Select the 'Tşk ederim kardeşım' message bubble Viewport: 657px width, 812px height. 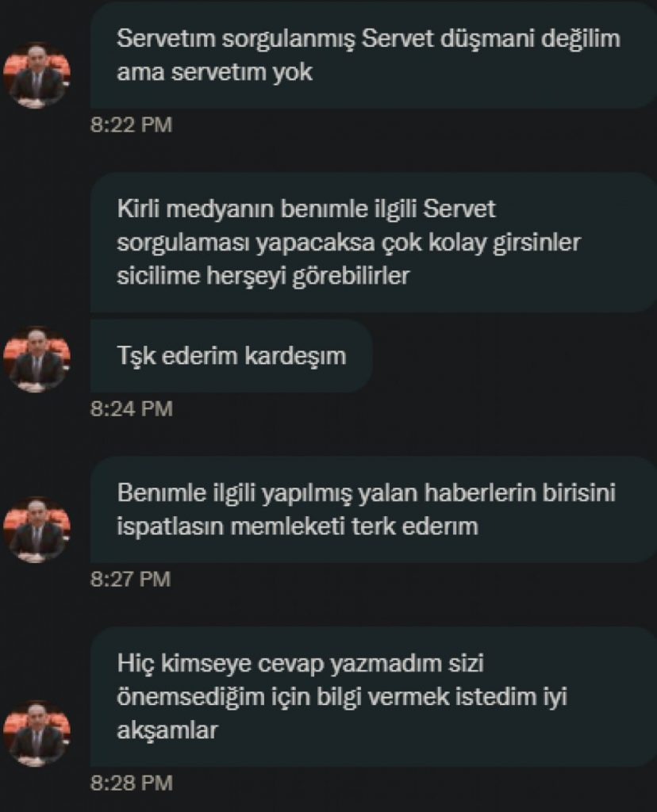[x=232, y=356]
